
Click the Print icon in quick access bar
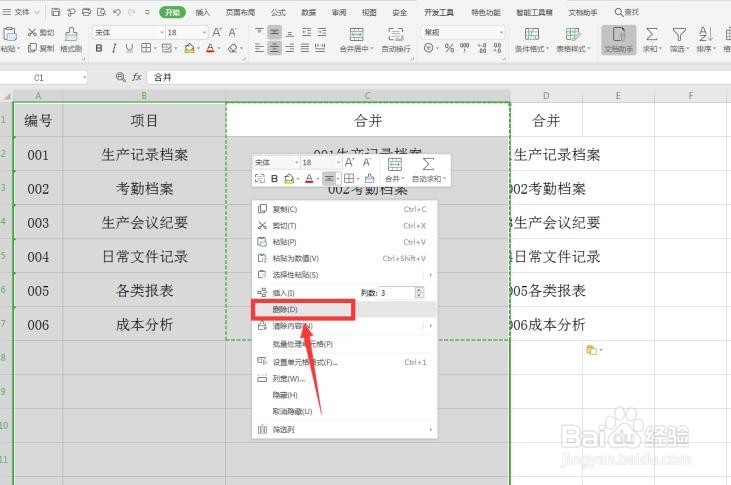[86, 12]
